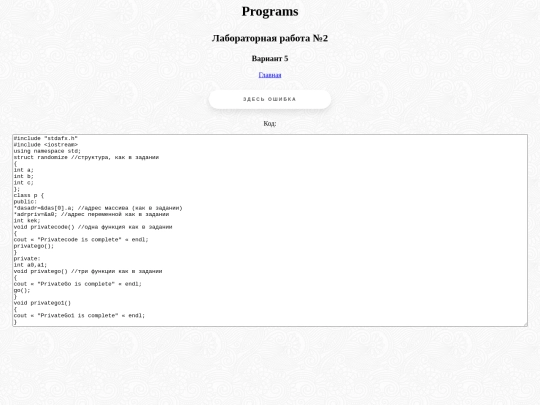This screenshot has height=405, width=540.
Task: Click the 'PrivateGo is complete' cout line
Action: 78,284
